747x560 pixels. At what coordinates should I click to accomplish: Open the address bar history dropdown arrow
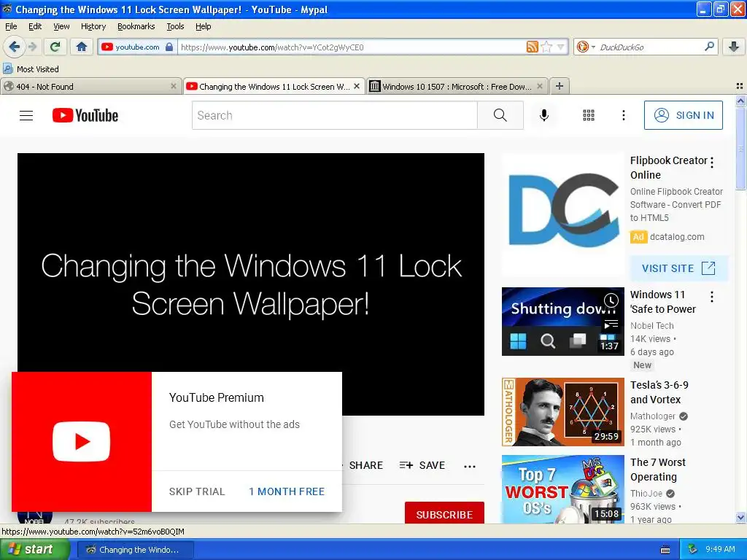tap(561, 47)
